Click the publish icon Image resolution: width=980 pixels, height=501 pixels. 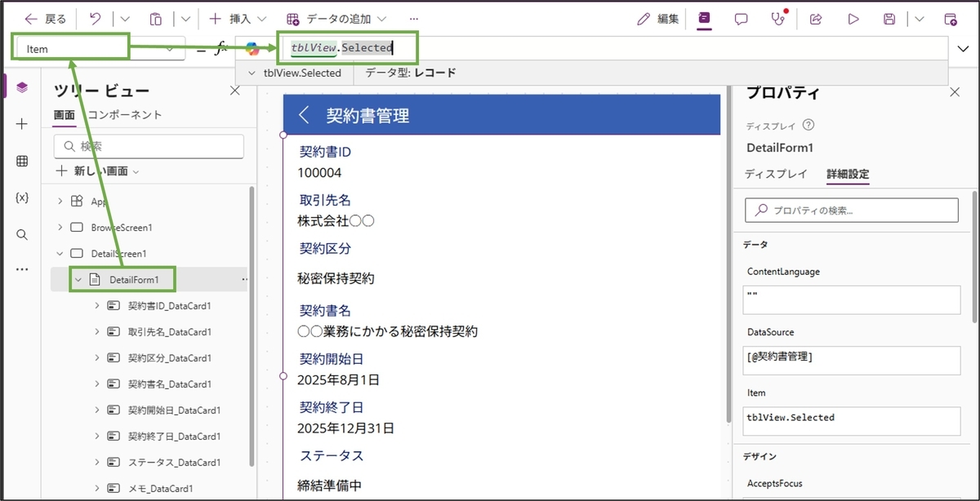click(x=950, y=18)
